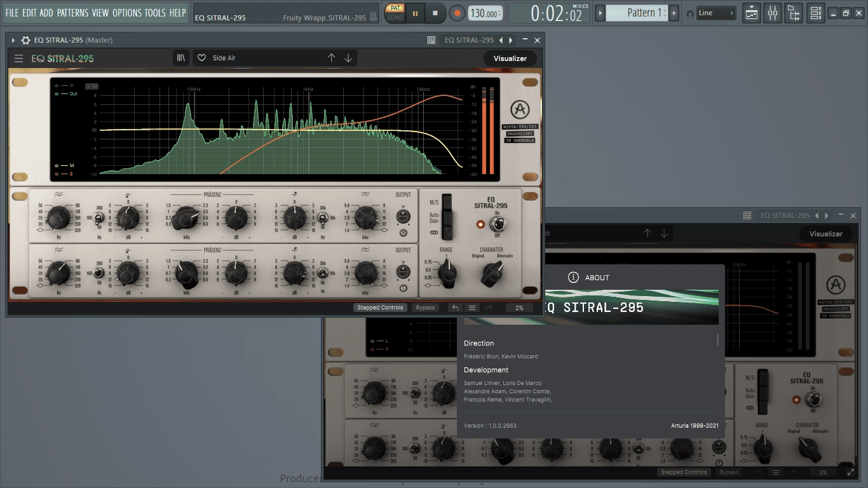Open the TOOLS menu
The height and width of the screenshot is (488, 868).
(155, 13)
